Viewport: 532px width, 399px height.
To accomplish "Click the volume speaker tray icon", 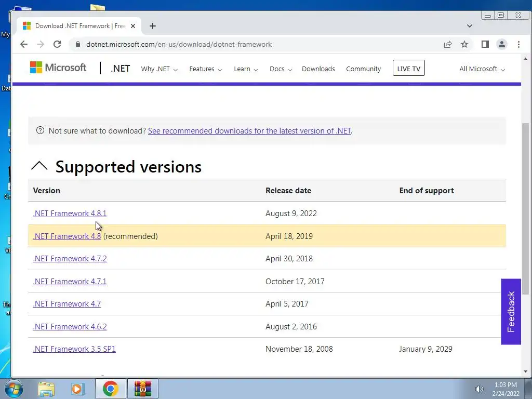I will point(479,389).
